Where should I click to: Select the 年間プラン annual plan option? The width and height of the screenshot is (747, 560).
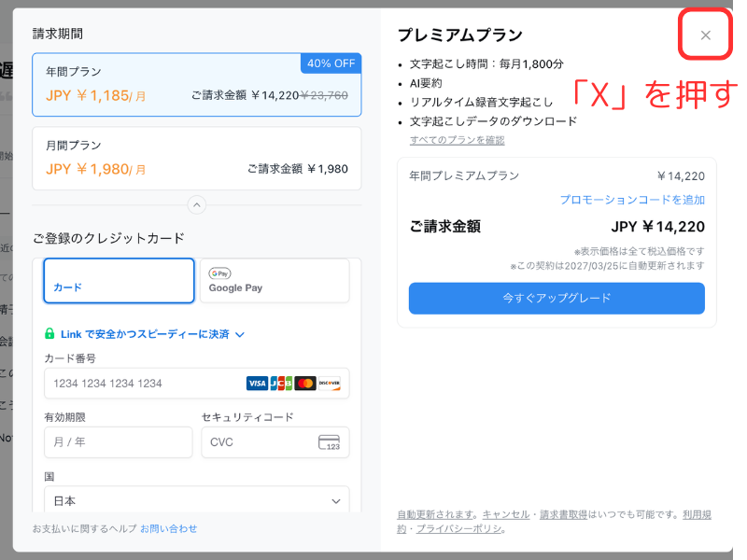196,85
